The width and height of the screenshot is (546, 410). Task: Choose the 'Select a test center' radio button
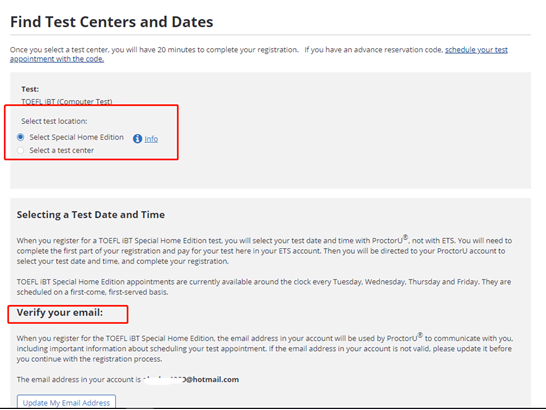point(21,150)
